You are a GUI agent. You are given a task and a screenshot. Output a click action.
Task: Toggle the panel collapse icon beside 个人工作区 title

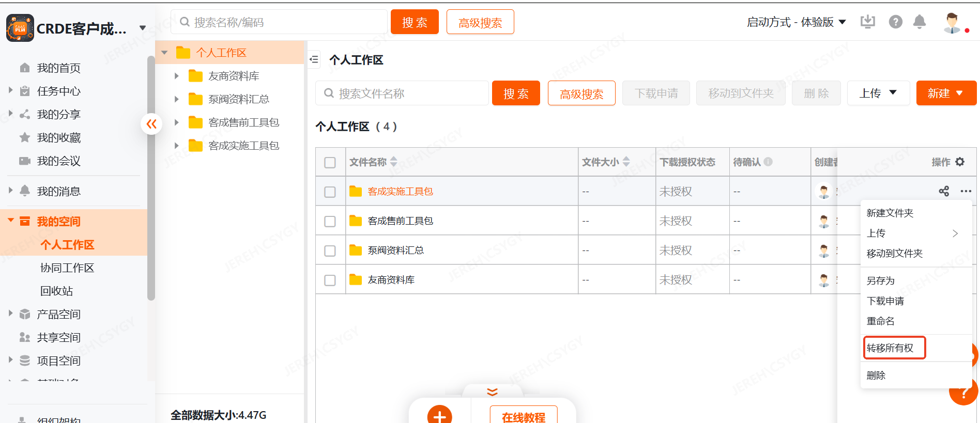(x=314, y=60)
